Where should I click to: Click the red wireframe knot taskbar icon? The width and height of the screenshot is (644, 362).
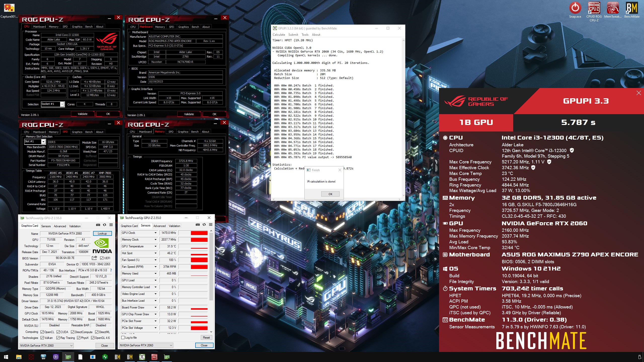click(31, 357)
